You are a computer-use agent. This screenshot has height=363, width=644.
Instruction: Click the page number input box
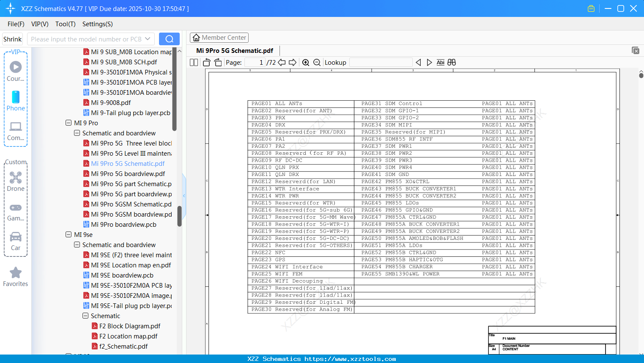[255, 63]
